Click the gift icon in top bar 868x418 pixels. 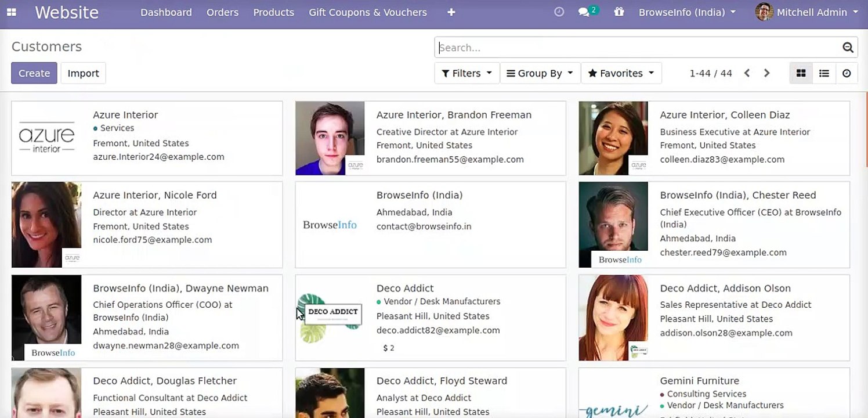coord(619,12)
